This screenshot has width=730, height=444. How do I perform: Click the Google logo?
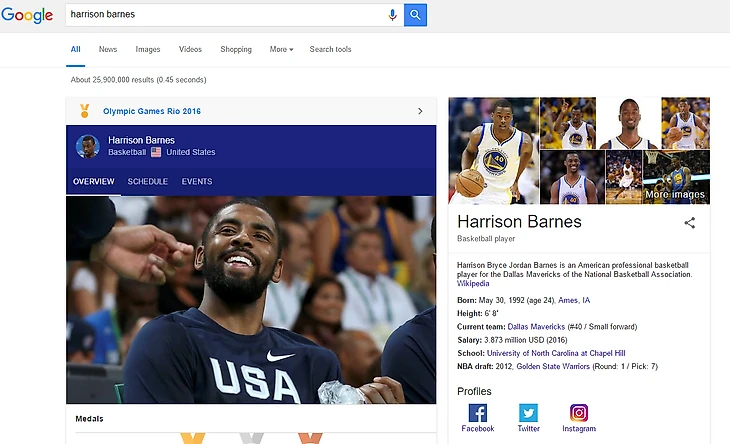27,16
